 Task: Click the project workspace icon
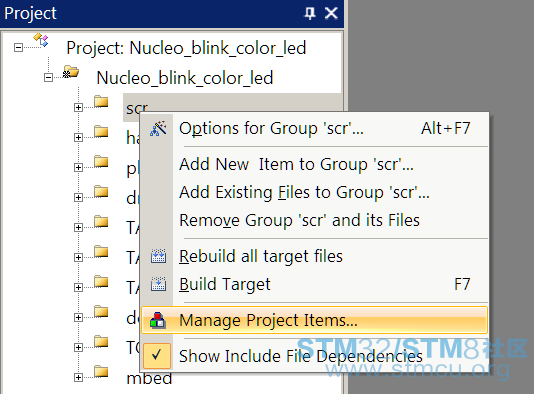click(41, 40)
